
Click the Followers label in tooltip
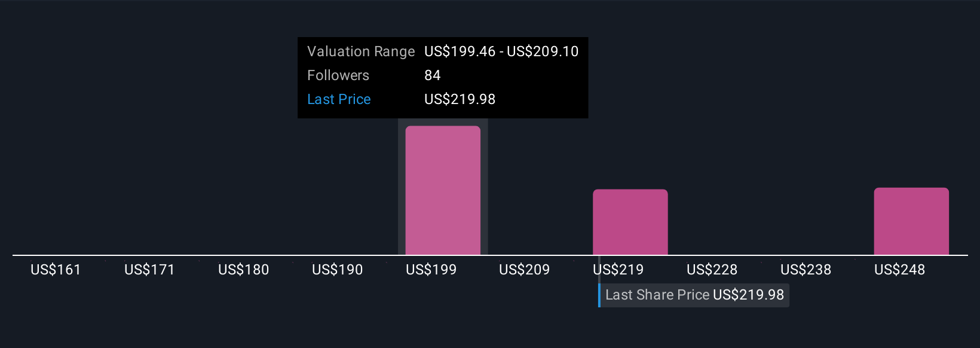click(338, 75)
